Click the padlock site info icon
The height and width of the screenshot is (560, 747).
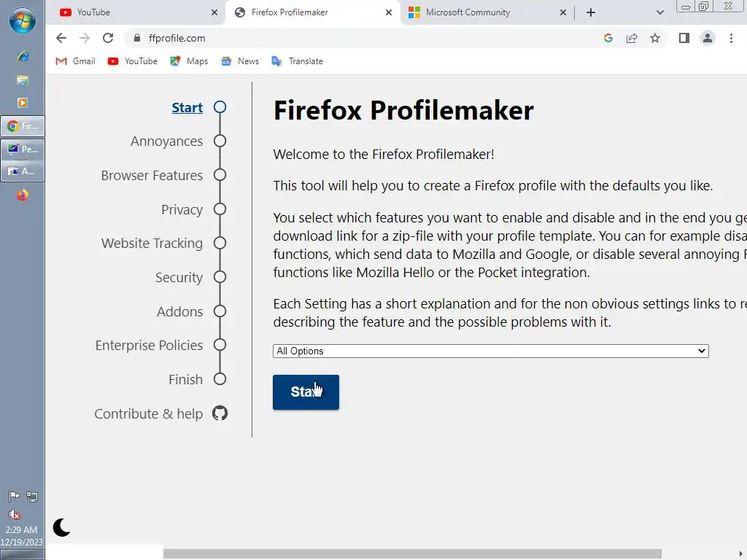[x=137, y=38]
